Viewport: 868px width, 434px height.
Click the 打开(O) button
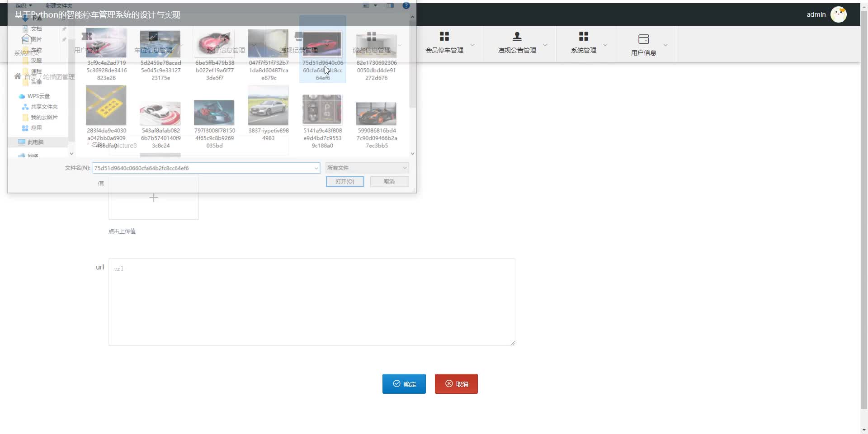tap(345, 181)
